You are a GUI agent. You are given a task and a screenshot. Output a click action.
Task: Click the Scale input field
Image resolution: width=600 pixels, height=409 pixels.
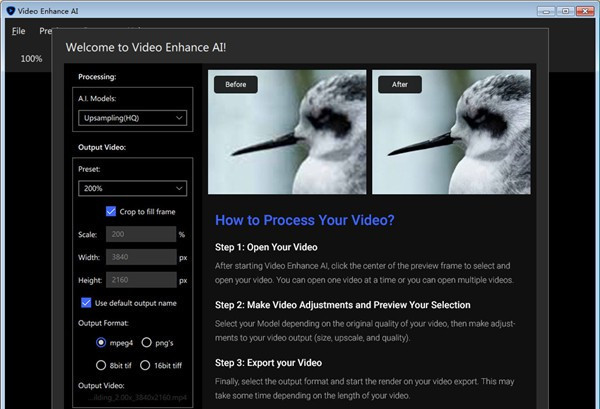[141, 234]
